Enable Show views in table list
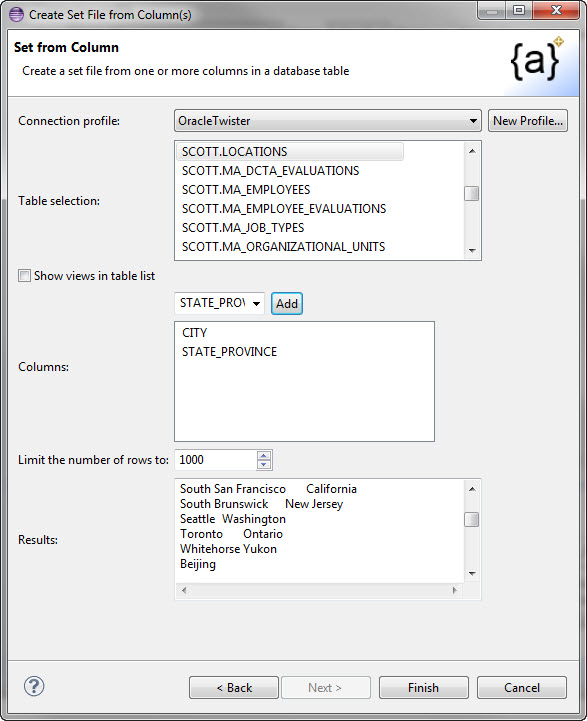The height and width of the screenshot is (721, 587). (x=24, y=275)
